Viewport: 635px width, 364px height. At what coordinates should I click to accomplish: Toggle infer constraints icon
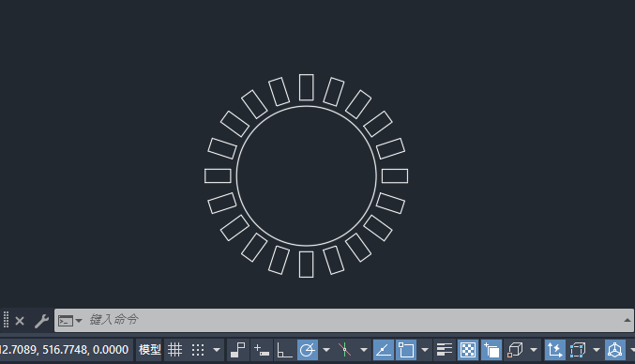pos(237,350)
